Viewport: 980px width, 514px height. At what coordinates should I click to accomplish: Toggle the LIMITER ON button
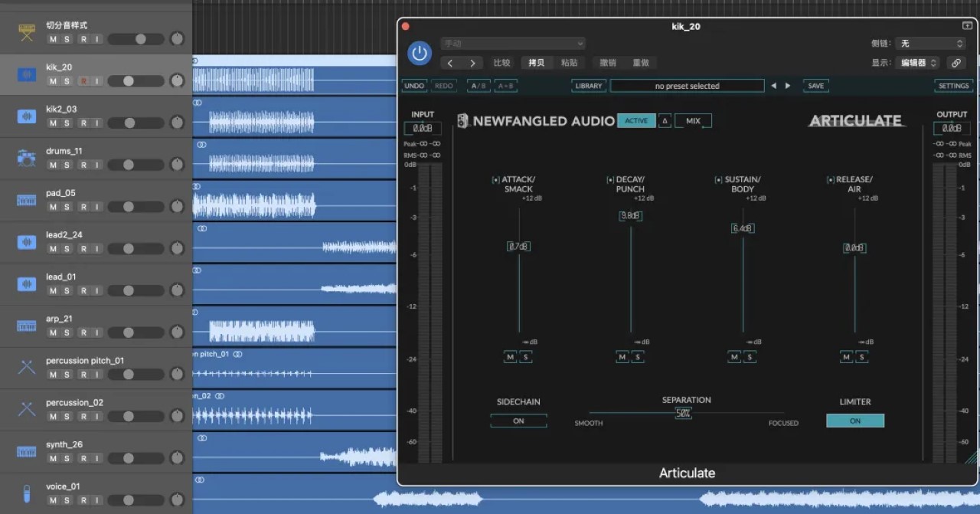tap(855, 421)
